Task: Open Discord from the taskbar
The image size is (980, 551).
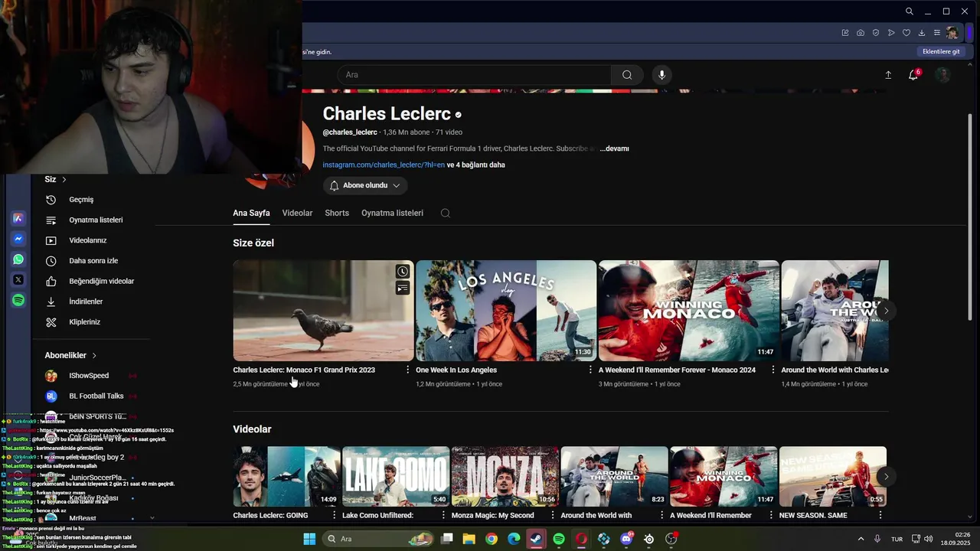Action: coord(626,539)
